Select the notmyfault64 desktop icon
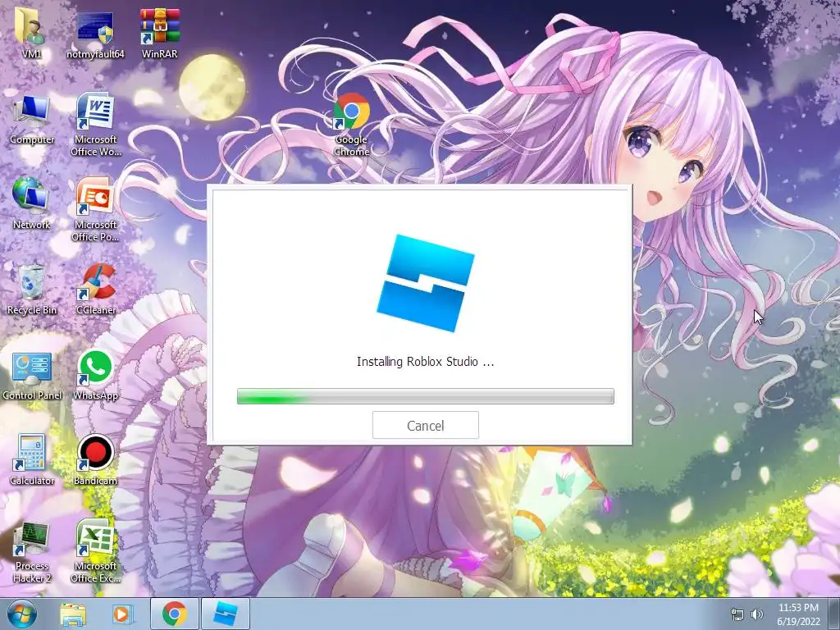 point(95,33)
